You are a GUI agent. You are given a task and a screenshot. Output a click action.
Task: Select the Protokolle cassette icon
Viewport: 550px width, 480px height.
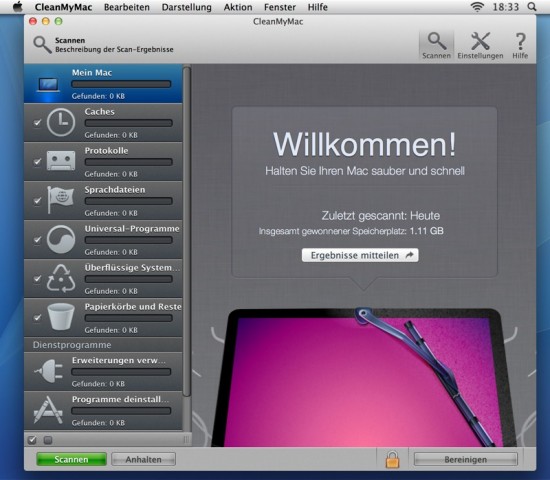(61, 161)
